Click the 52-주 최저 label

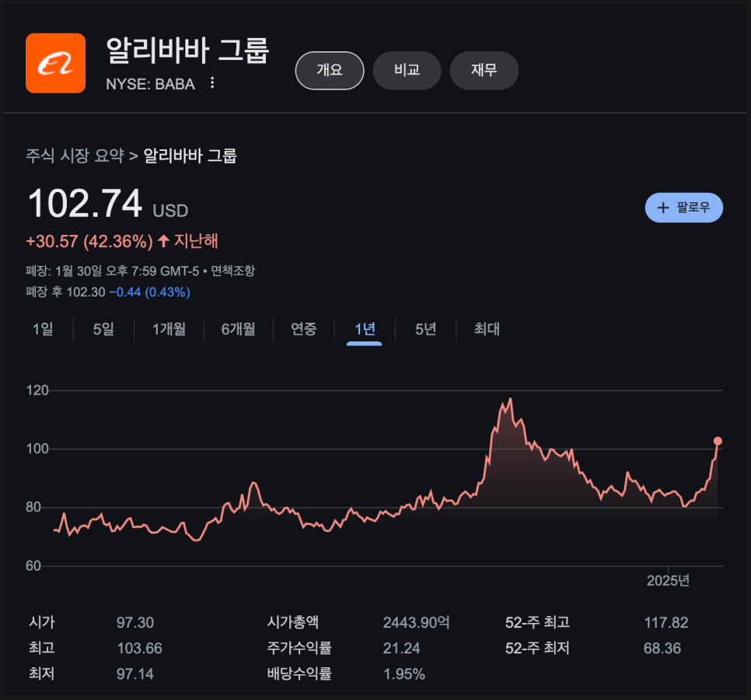tap(537, 648)
